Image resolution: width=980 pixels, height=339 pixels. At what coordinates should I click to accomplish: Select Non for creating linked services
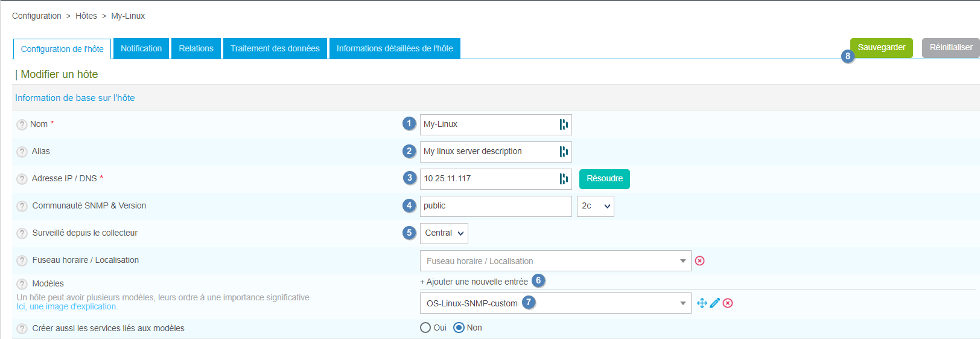pos(459,328)
